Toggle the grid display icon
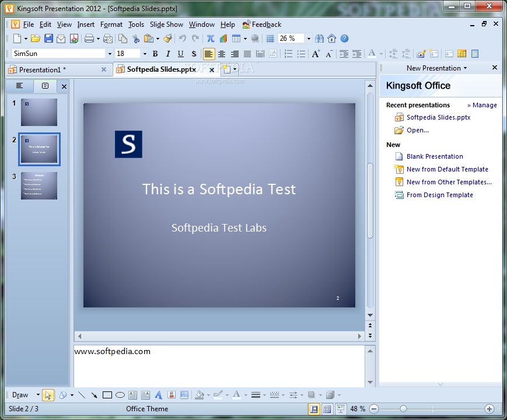The image size is (507, 420). click(270, 39)
